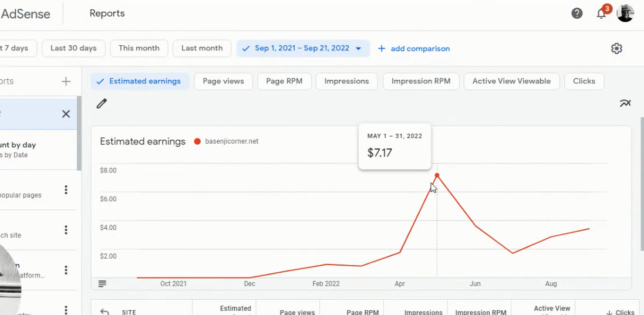
Task: Toggle the Clicks metric chip
Action: [584, 81]
